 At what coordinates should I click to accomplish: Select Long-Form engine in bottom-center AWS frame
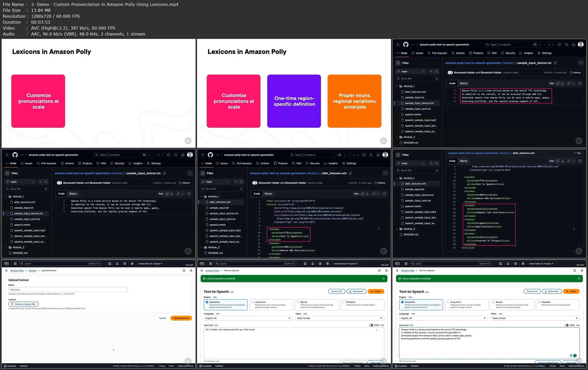[271, 305]
